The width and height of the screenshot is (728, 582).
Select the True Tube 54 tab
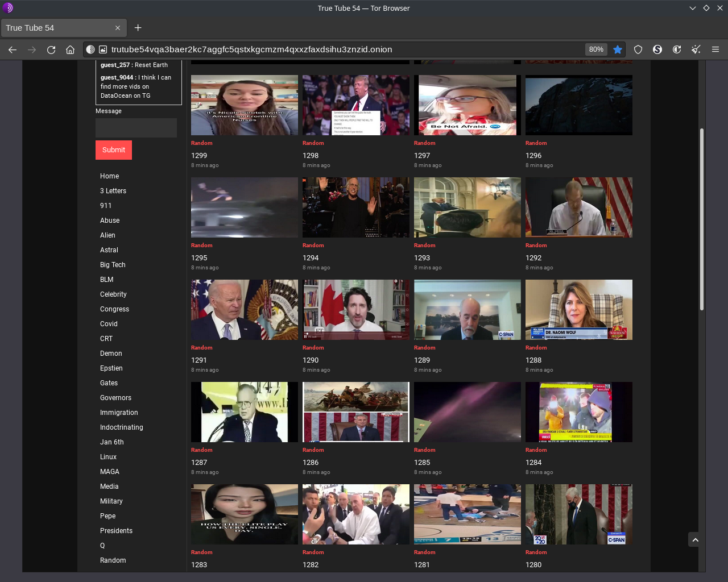[x=63, y=28]
